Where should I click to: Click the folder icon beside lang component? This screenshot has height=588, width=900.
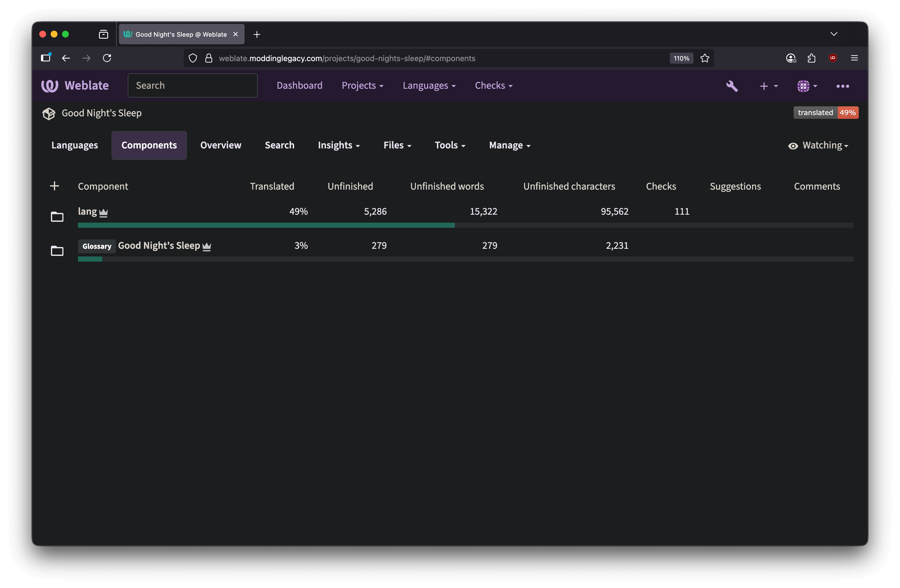[57, 216]
